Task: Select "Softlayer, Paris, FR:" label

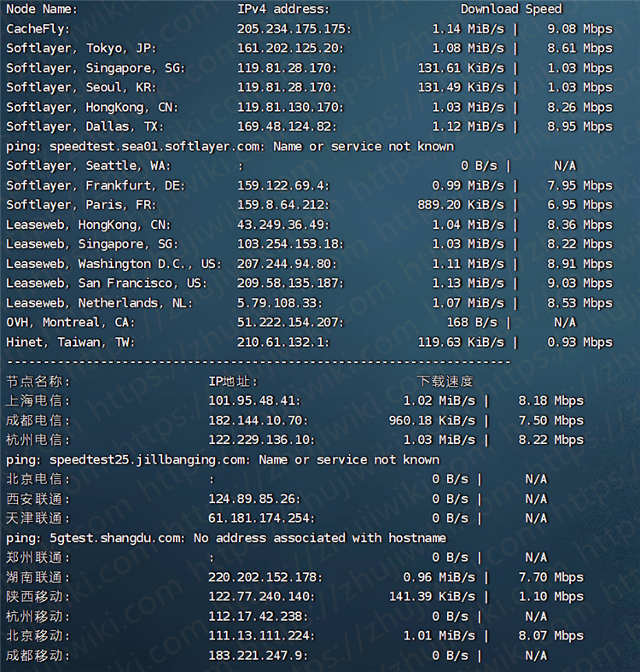Action: 81,205
